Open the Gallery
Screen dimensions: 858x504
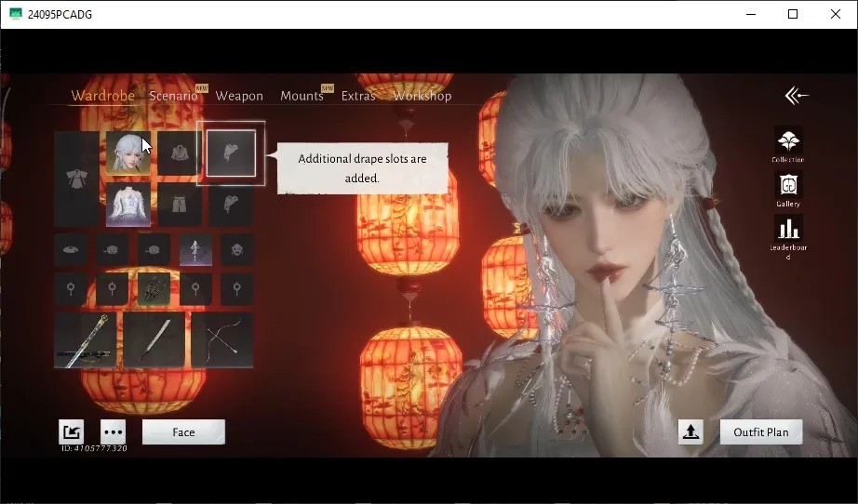[x=788, y=189]
